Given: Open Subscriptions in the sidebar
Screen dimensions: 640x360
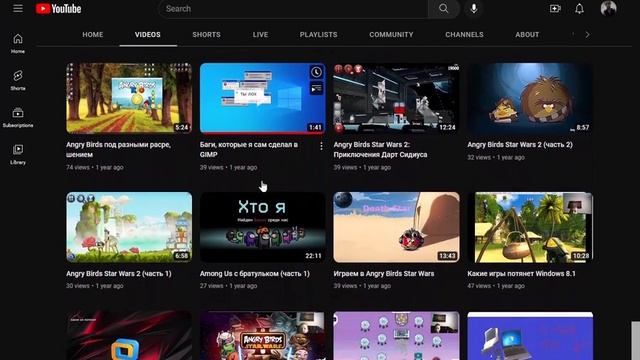Looking at the screenshot, I should point(18,117).
